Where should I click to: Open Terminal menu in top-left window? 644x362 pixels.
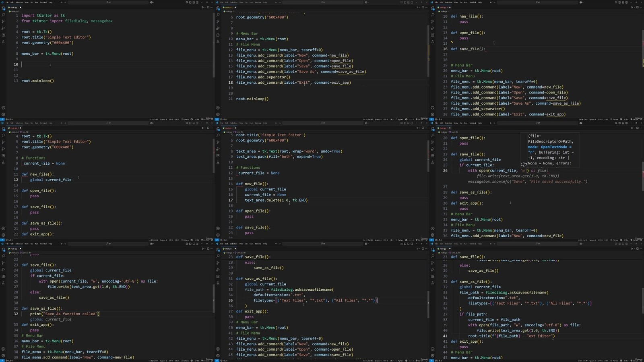(x=43, y=2)
